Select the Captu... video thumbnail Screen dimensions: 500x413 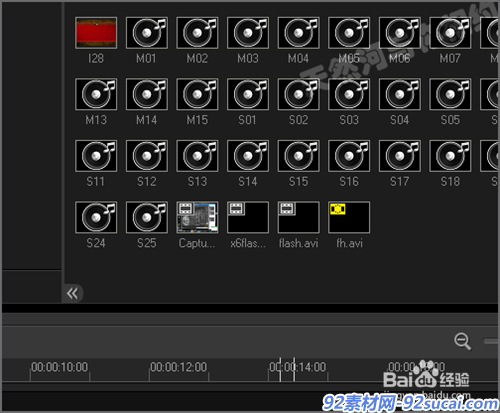(197, 217)
